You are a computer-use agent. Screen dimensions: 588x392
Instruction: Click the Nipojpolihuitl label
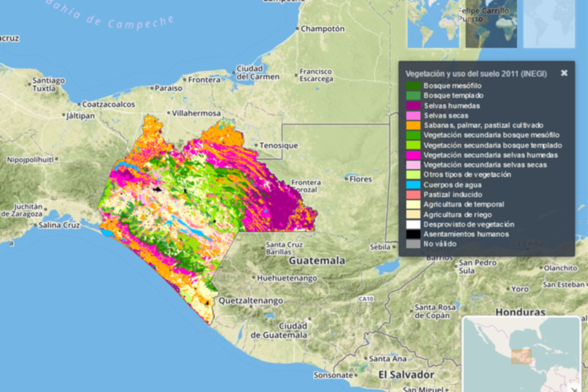tap(30, 159)
